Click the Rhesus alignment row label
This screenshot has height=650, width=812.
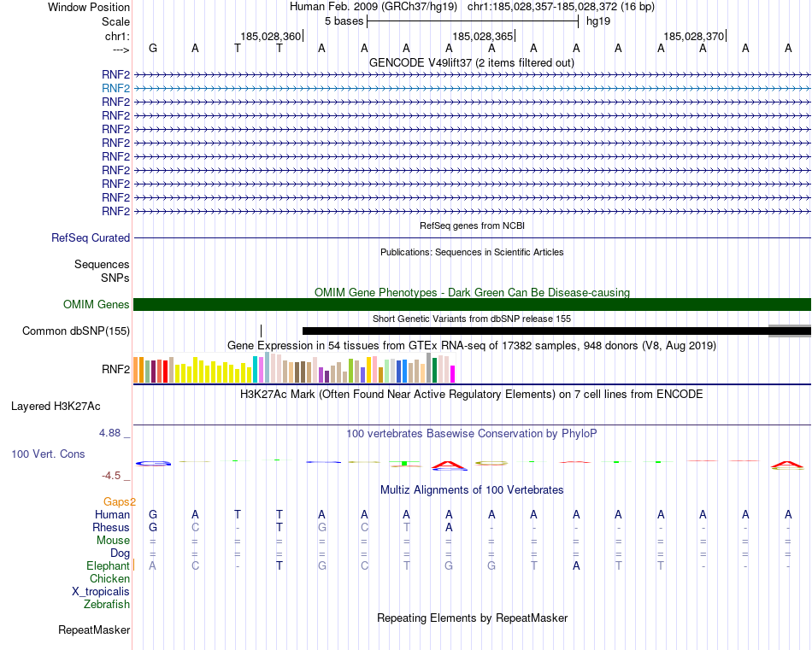pyautogui.click(x=111, y=528)
